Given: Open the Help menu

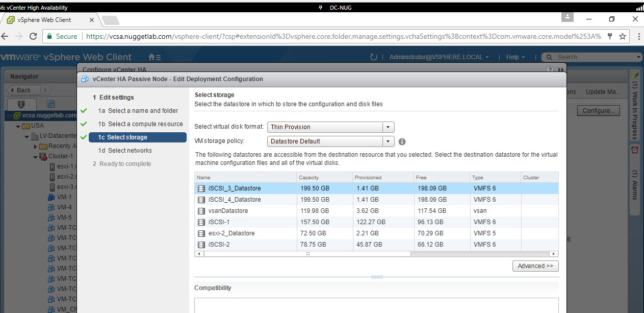Looking at the screenshot, I should pyautogui.click(x=515, y=57).
